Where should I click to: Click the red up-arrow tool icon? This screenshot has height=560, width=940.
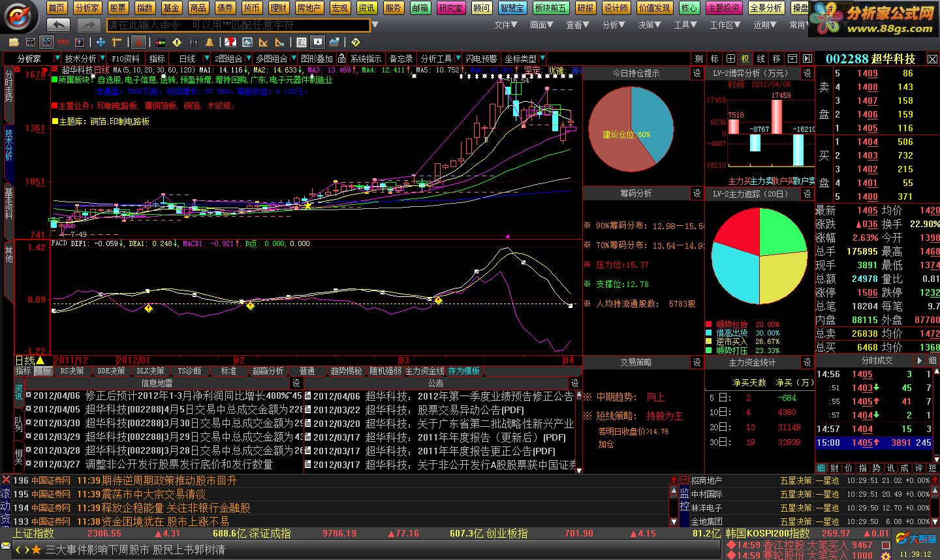(138, 42)
